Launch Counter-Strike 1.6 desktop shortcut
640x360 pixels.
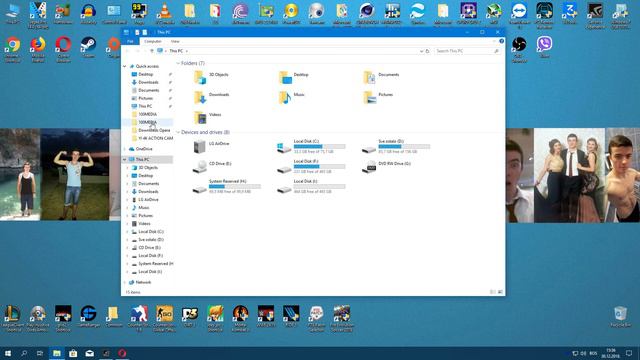pyautogui.click(x=139, y=318)
